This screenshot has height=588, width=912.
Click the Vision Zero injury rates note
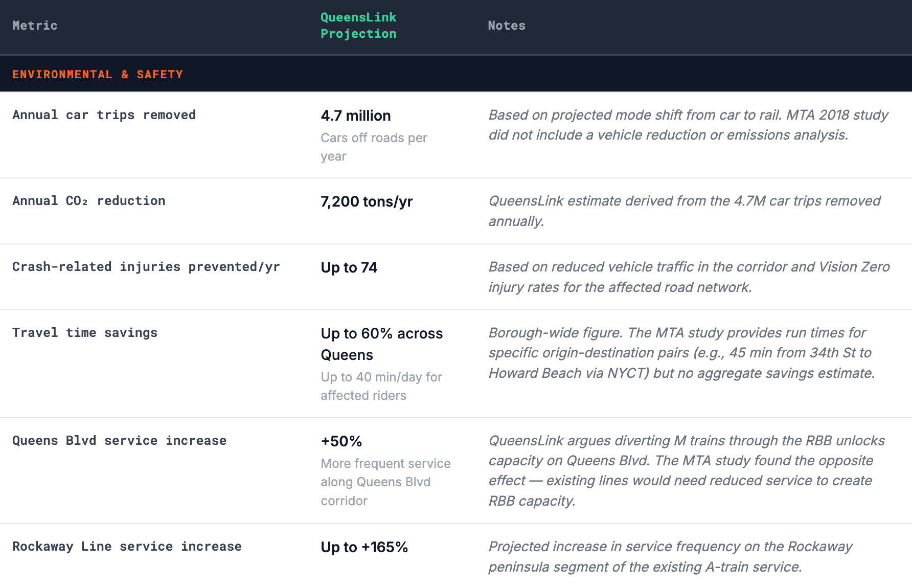[x=689, y=277]
